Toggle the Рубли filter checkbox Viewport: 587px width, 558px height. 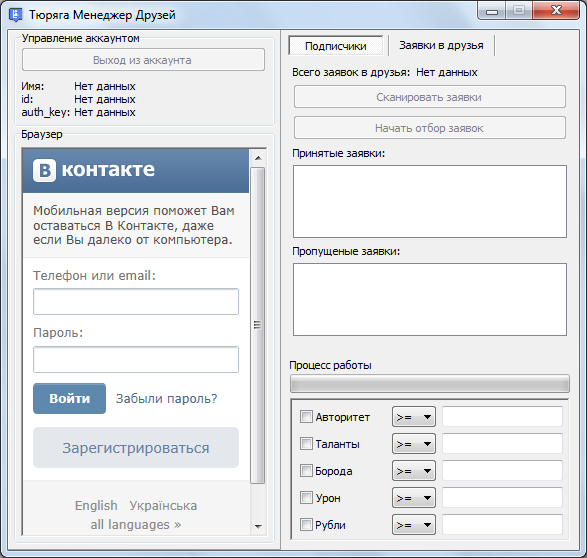[306, 524]
